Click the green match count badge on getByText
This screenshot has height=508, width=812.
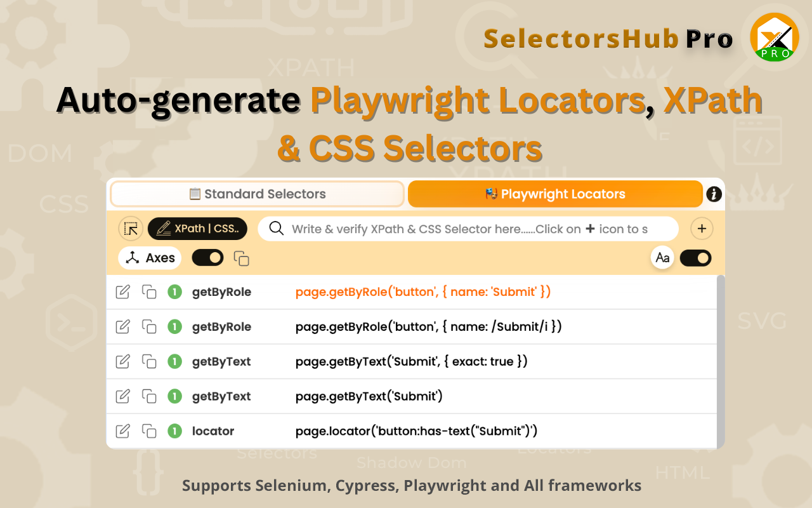(174, 361)
